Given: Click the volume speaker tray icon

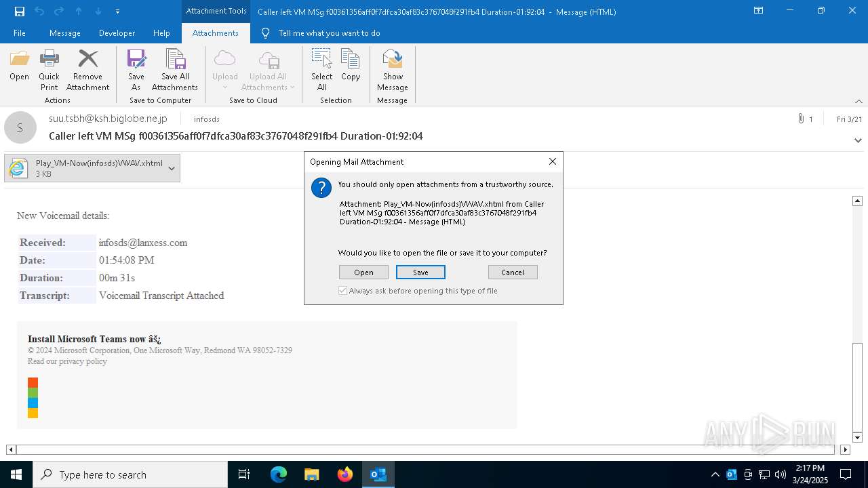Looking at the screenshot, I should coord(781,474).
